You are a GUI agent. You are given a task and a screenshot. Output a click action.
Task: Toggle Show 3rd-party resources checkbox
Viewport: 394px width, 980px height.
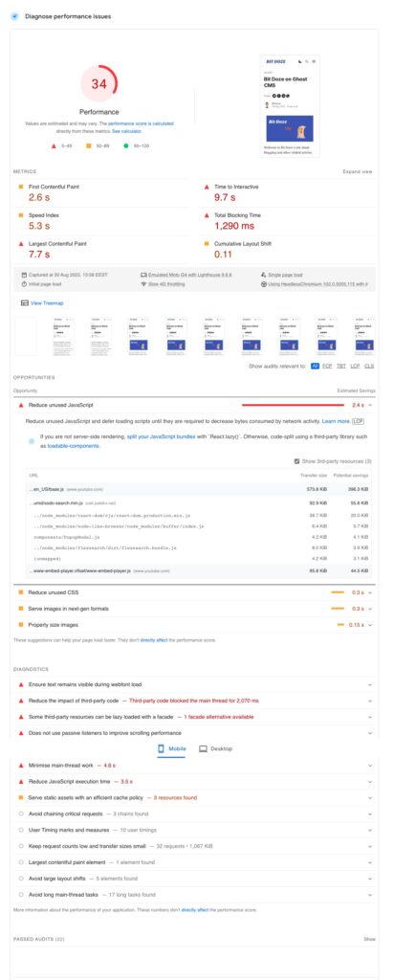296,461
